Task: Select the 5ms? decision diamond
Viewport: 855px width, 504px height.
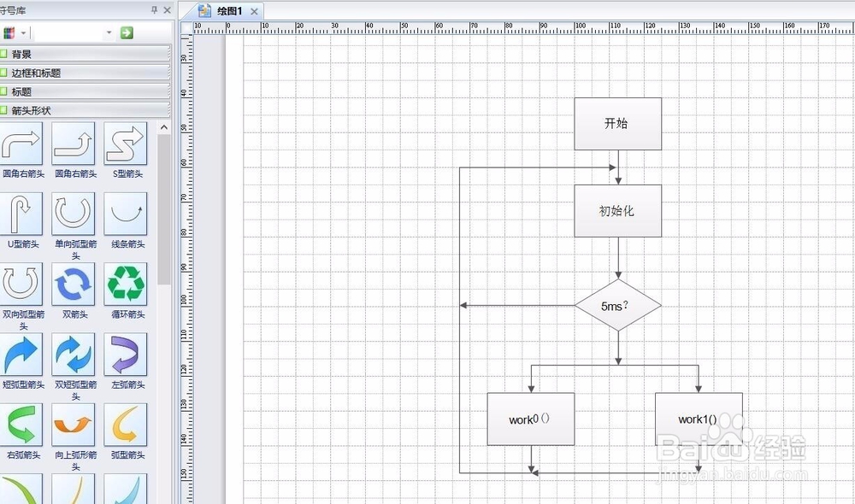Action: [x=618, y=305]
